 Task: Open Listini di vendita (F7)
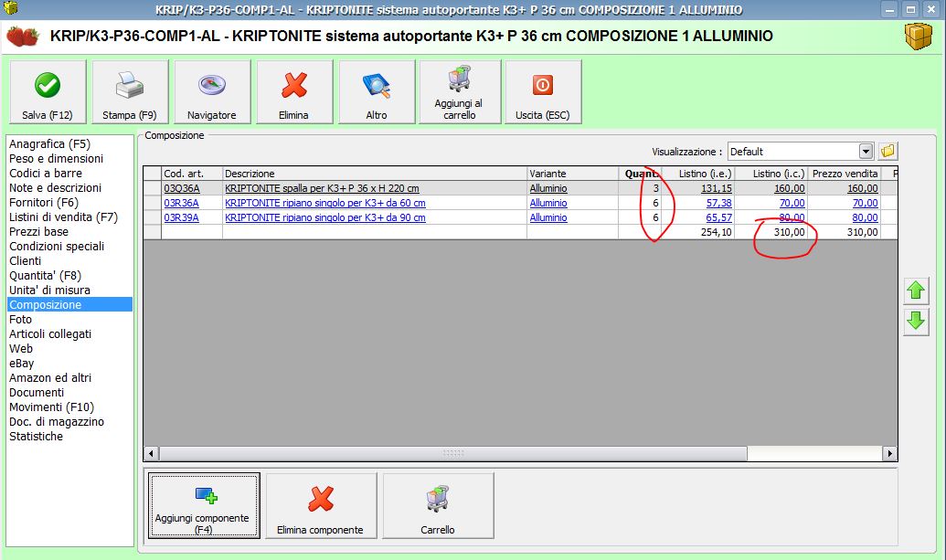[x=63, y=217]
